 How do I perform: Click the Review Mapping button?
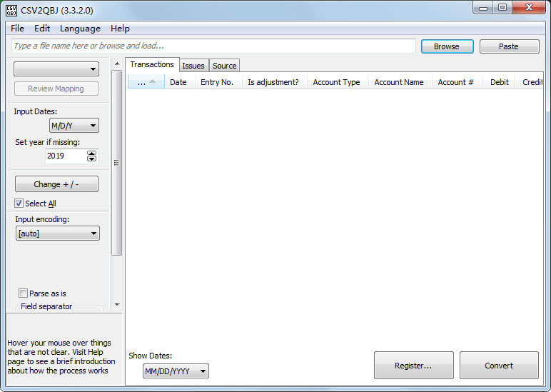pyautogui.click(x=56, y=89)
